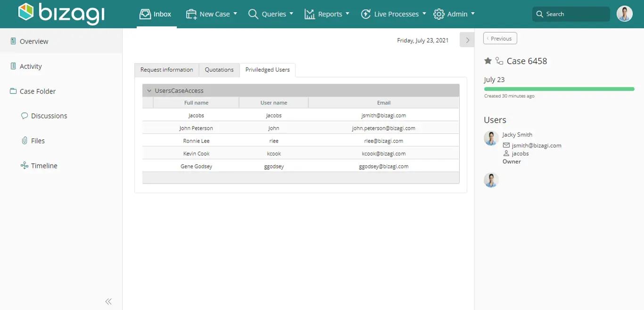Switch to the Request information tab
This screenshot has height=310, width=644.
tap(167, 70)
